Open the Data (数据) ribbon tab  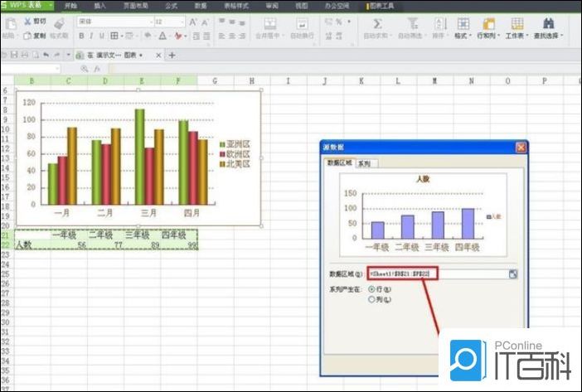[x=201, y=6]
